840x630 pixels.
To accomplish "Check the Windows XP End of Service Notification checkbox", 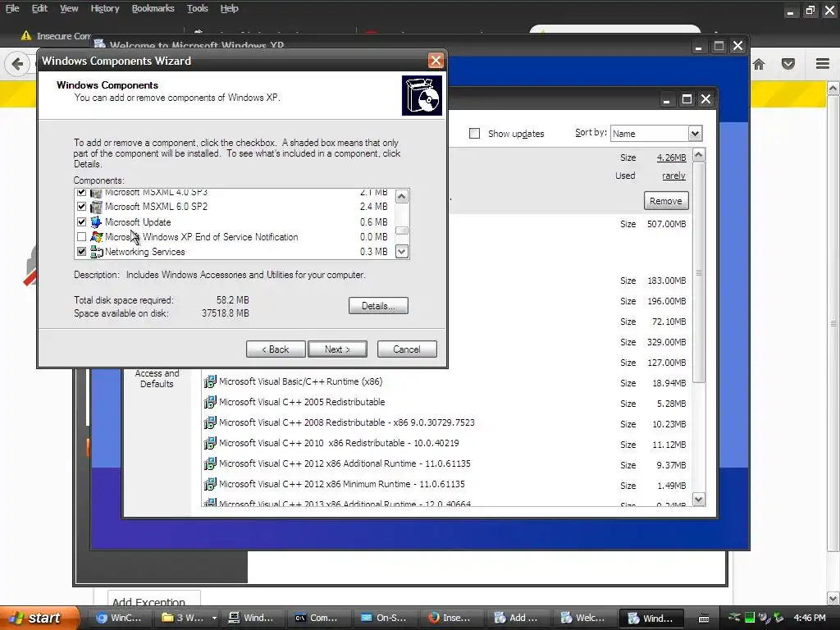I will pyautogui.click(x=81, y=237).
